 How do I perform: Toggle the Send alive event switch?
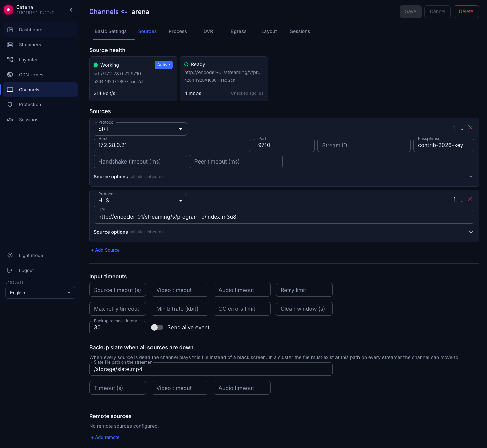coord(157,327)
